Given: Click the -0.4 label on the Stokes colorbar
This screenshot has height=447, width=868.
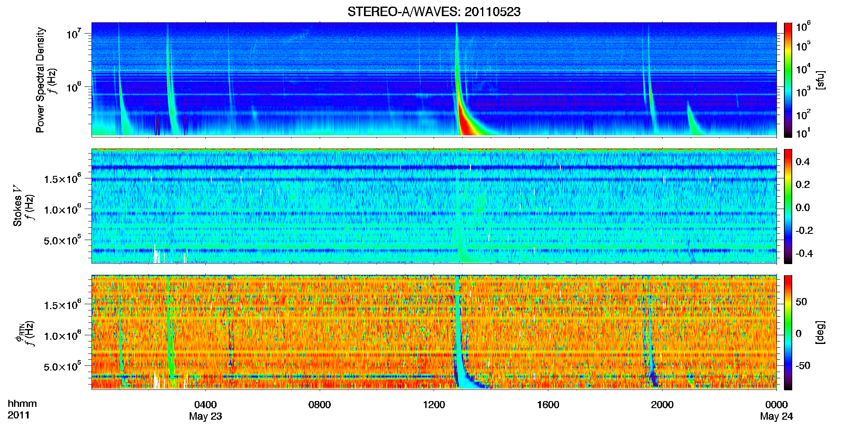Looking at the screenshot, I should (804, 253).
